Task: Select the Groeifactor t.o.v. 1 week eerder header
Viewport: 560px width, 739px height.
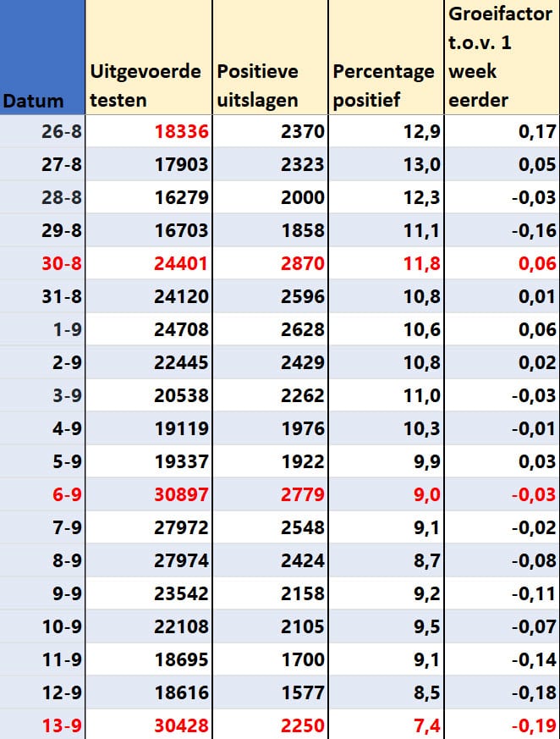Action: (502, 57)
